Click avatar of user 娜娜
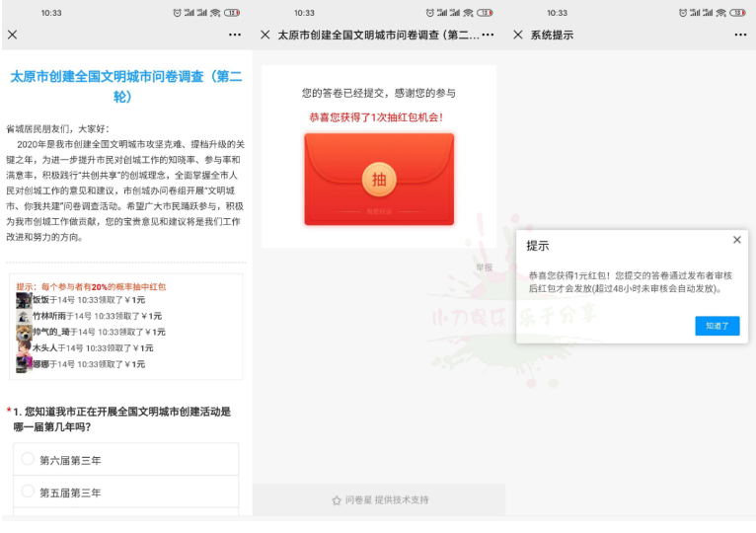The image size is (756, 533). point(24,364)
